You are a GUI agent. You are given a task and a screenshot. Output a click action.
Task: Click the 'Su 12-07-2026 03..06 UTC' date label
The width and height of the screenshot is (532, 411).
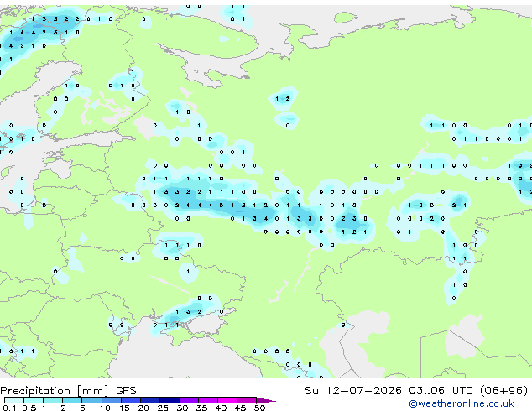pos(389,390)
